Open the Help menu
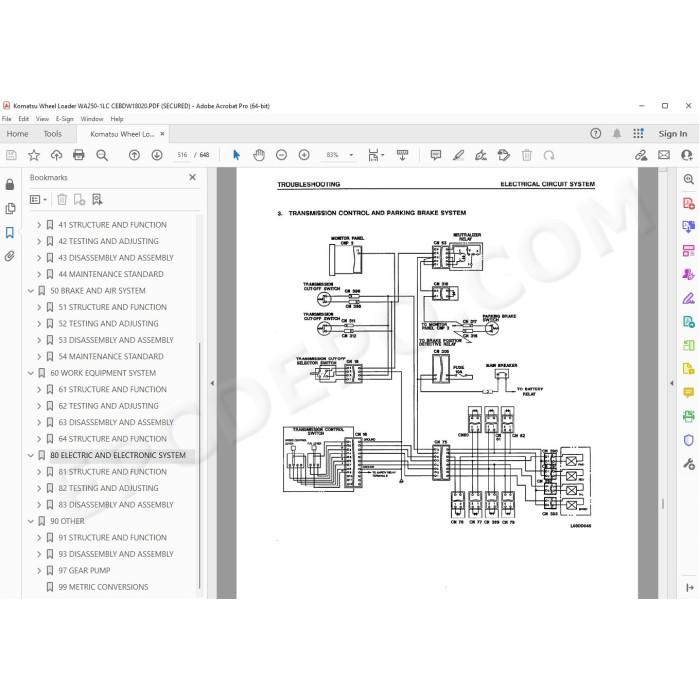700x700 pixels. (x=117, y=119)
